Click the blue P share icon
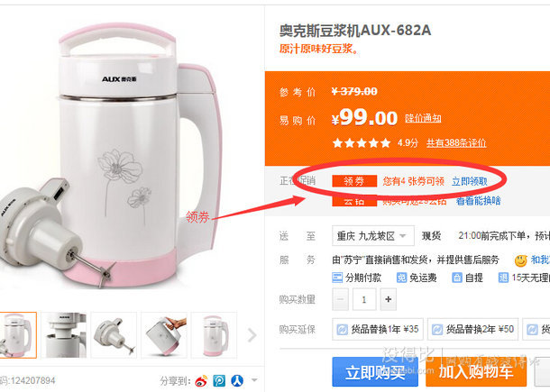 pos(219,381)
